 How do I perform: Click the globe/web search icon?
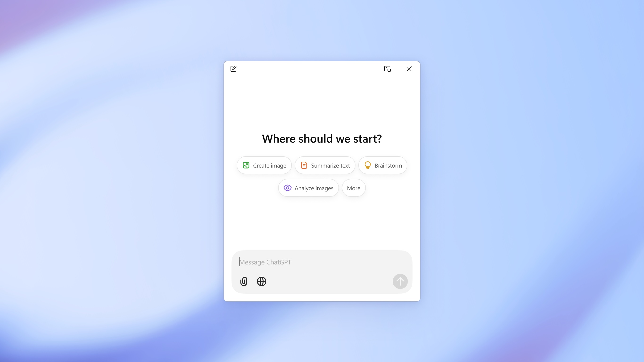(x=261, y=282)
